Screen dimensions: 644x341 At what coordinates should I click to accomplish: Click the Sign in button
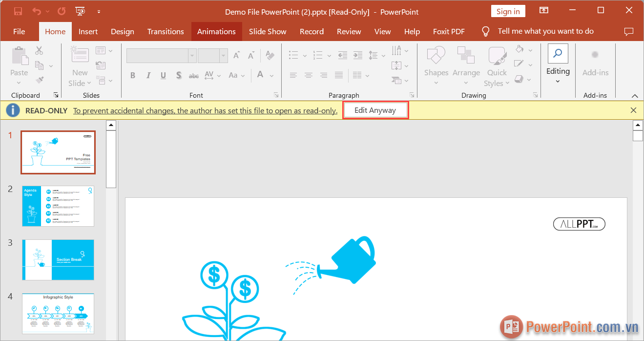pyautogui.click(x=508, y=11)
